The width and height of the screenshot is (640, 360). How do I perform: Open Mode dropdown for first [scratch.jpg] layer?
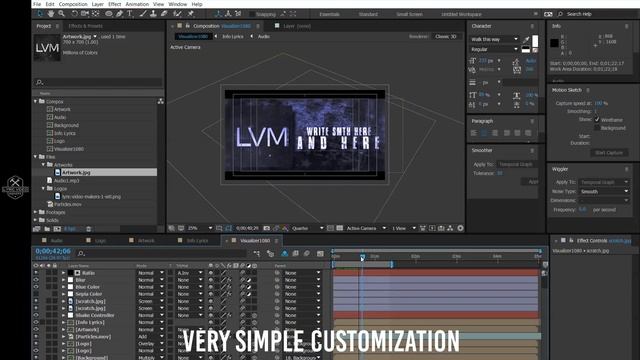pos(150,301)
